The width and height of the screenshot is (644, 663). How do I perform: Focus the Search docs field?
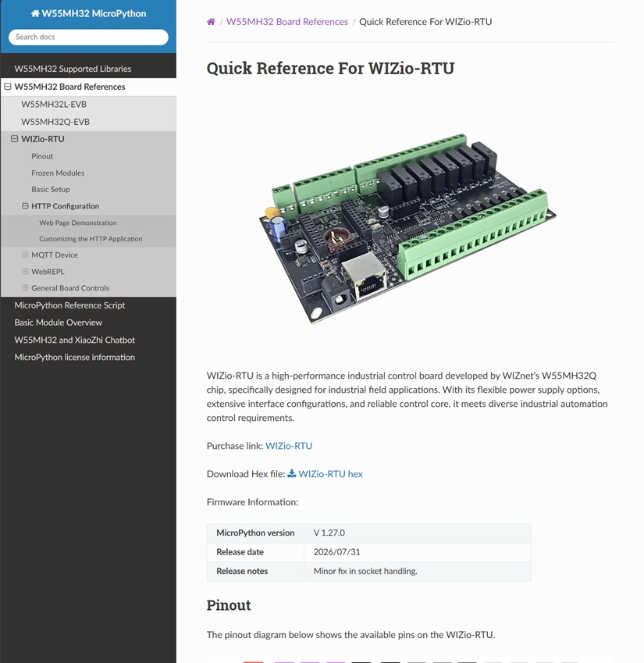[88, 37]
